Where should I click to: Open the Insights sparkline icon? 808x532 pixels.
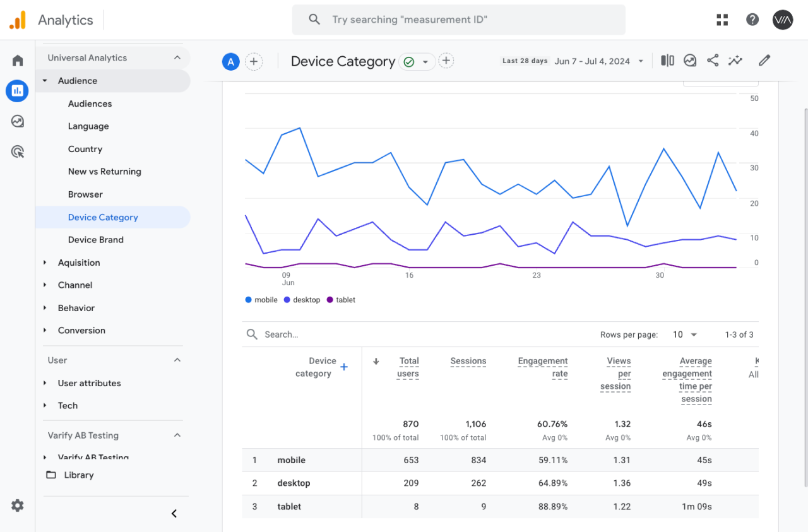pyautogui.click(x=735, y=61)
